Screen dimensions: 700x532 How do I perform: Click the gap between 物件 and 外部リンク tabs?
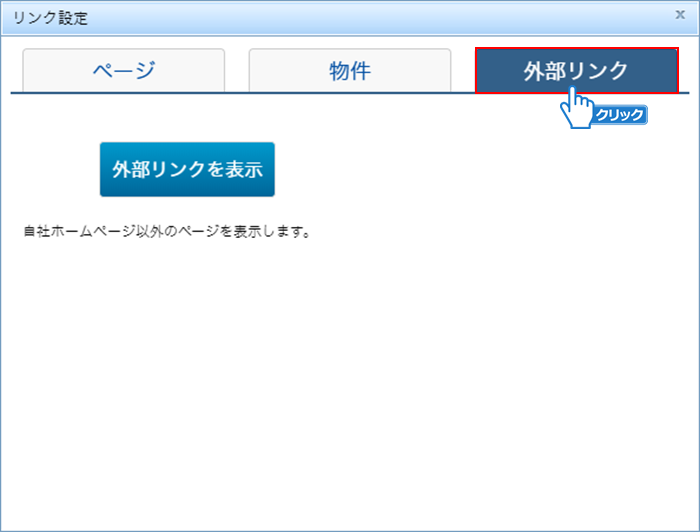462,70
